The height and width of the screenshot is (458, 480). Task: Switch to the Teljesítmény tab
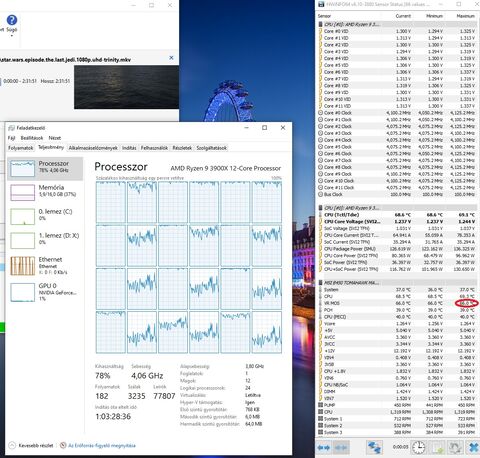point(51,147)
